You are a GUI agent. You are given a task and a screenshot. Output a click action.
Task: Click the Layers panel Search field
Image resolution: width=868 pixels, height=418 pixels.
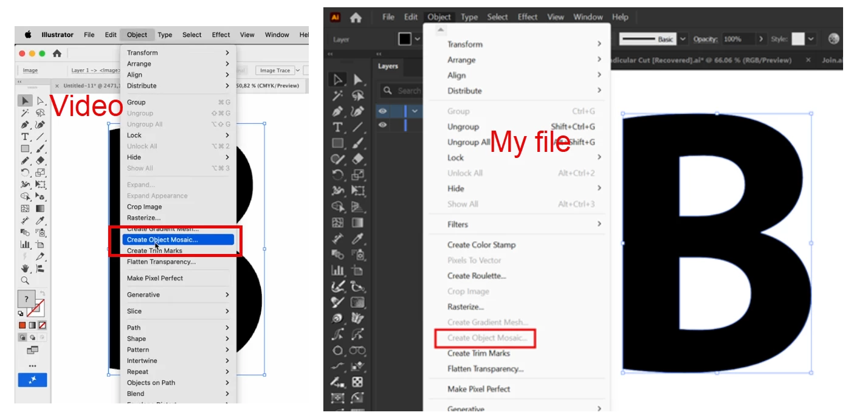pyautogui.click(x=401, y=91)
